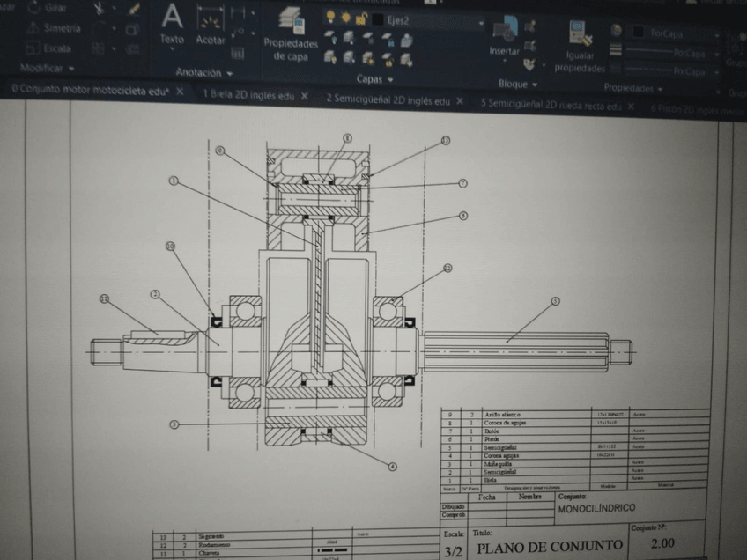
Task: Switch to 5 Semicigüeñal 2D rueda recta tab
Action: tap(550, 104)
